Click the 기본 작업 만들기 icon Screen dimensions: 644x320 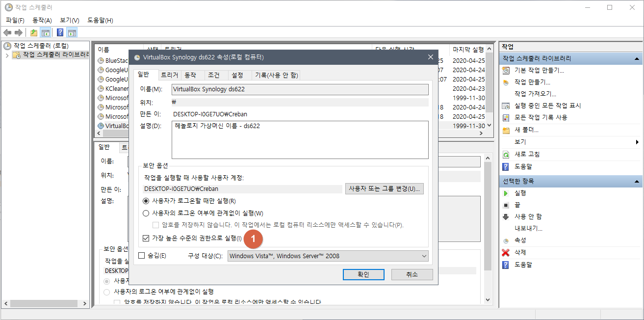tap(506, 71)
